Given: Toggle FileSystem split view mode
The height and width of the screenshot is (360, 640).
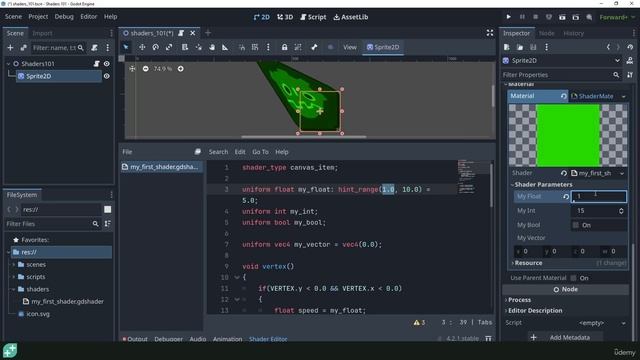Looking at the screenshot, I should 107,209.
